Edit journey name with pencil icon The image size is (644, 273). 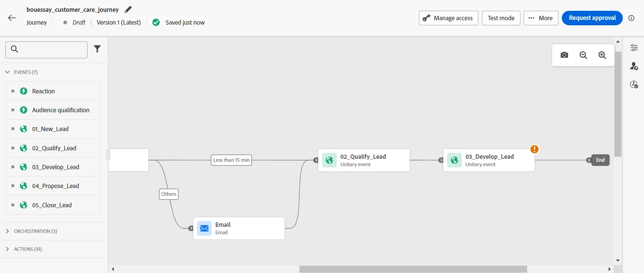tap(128, 10)
